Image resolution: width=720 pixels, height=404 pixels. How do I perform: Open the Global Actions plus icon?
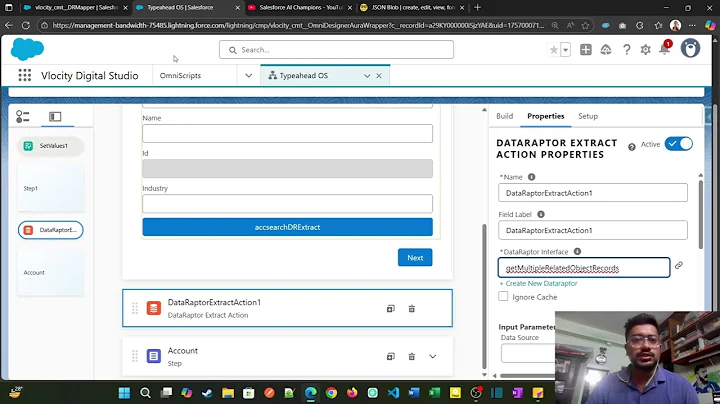[585, 50]
